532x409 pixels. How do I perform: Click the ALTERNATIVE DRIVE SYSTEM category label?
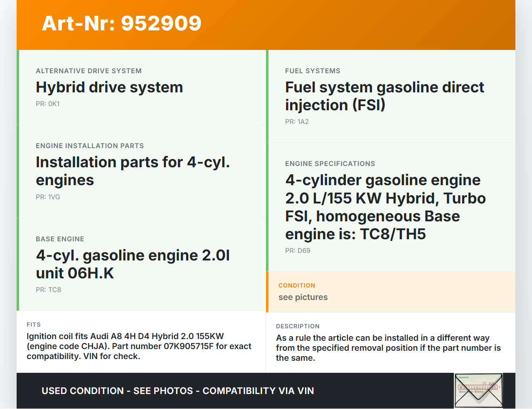[89, 71]
